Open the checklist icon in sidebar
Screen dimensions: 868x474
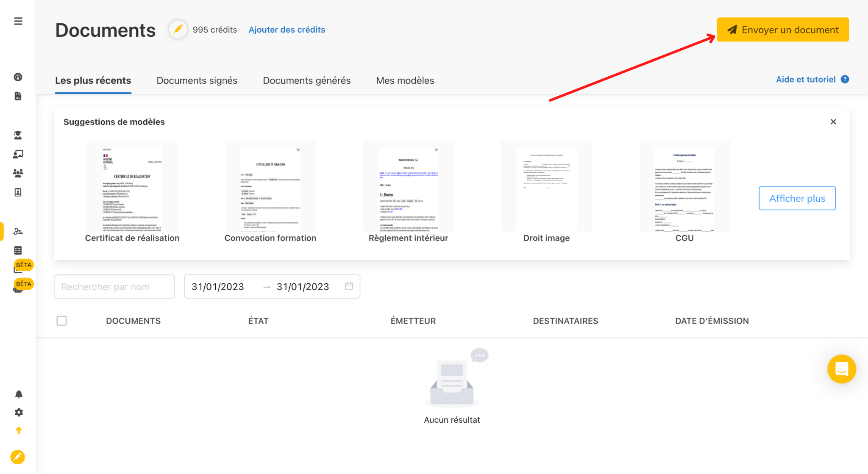pos(18,250)
